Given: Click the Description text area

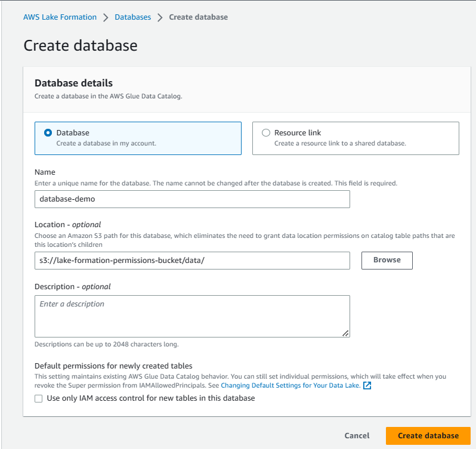Looking at the screenshot, I should point(192,316).
